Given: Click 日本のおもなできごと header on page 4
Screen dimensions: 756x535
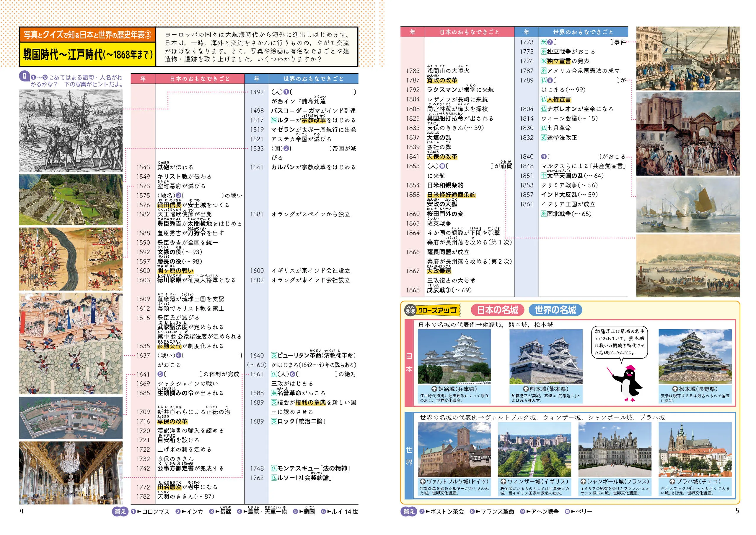Looking at the screenshot, I should coord(200,79).
